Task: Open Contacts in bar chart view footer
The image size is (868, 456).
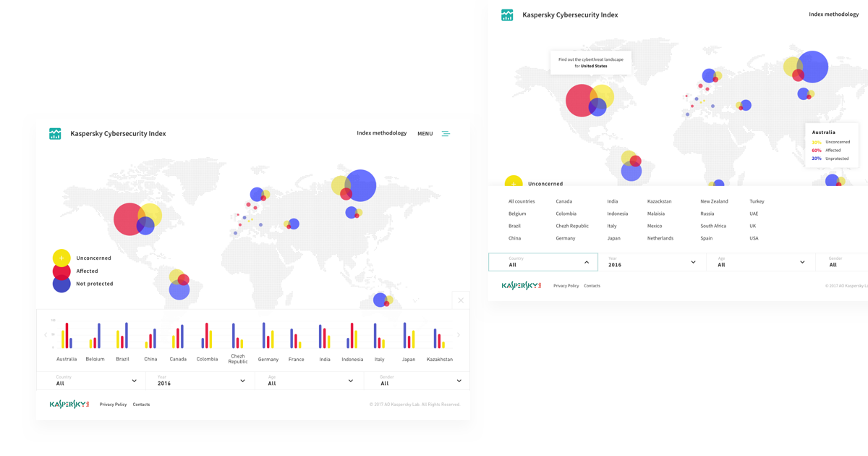Action: coord(141,405)
